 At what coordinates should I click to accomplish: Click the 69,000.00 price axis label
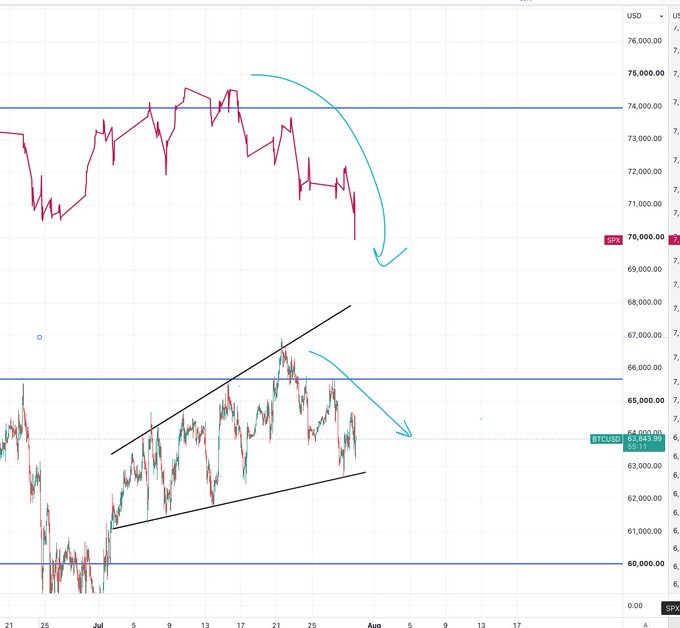(644, 269)
